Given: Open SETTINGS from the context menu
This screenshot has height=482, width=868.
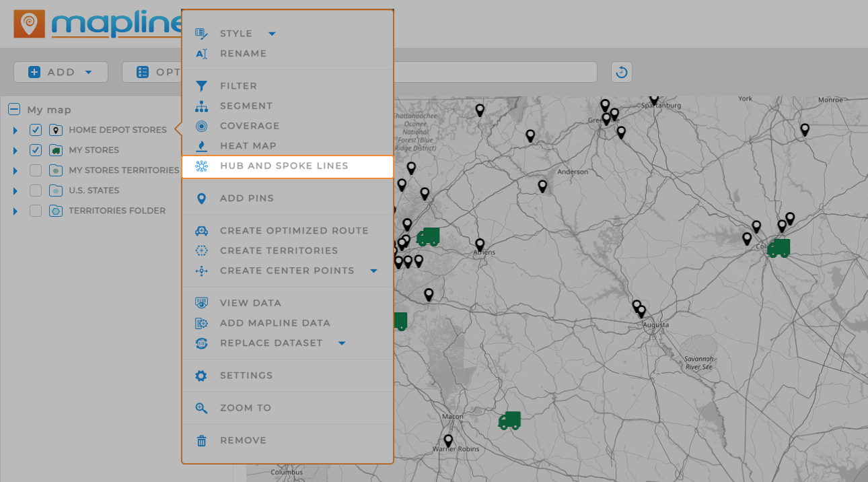Looking at the screenshot, I should click(247, 375).
